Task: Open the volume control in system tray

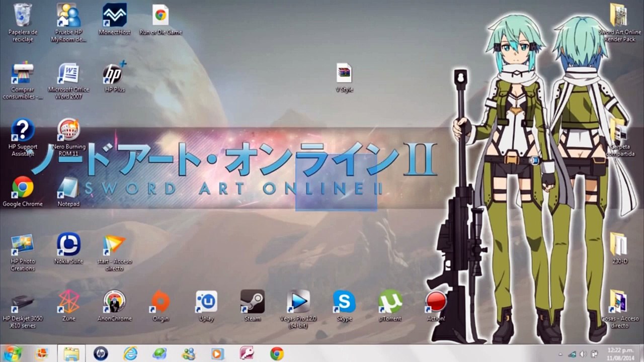Action: pos(583,353)
